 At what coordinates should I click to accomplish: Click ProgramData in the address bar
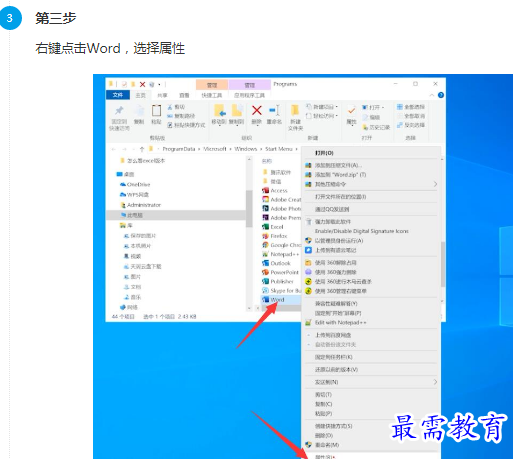pyautogui.click(x=179, y=149)
